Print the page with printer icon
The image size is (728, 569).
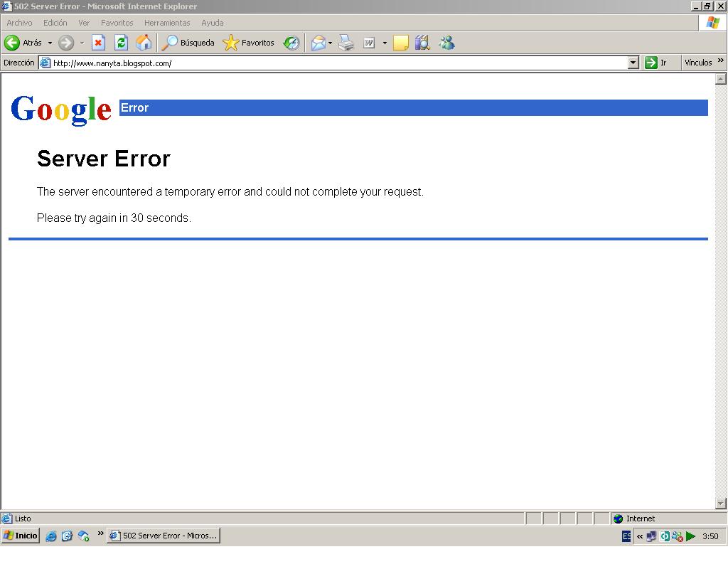coord(346,43)
